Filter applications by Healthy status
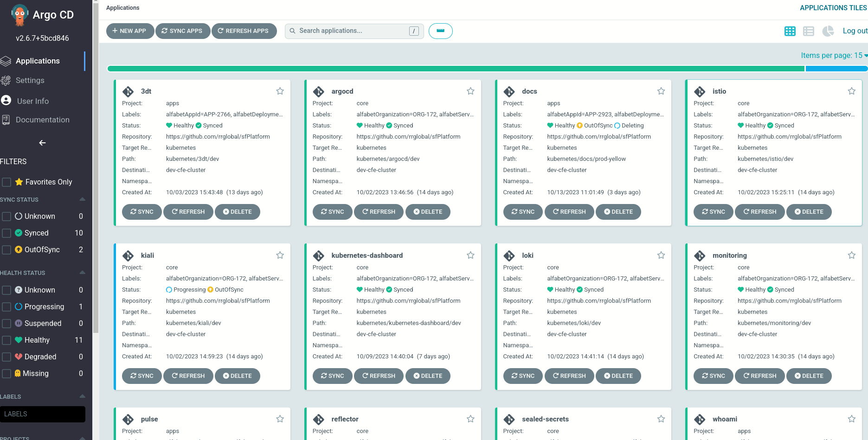 pos(6,340)
